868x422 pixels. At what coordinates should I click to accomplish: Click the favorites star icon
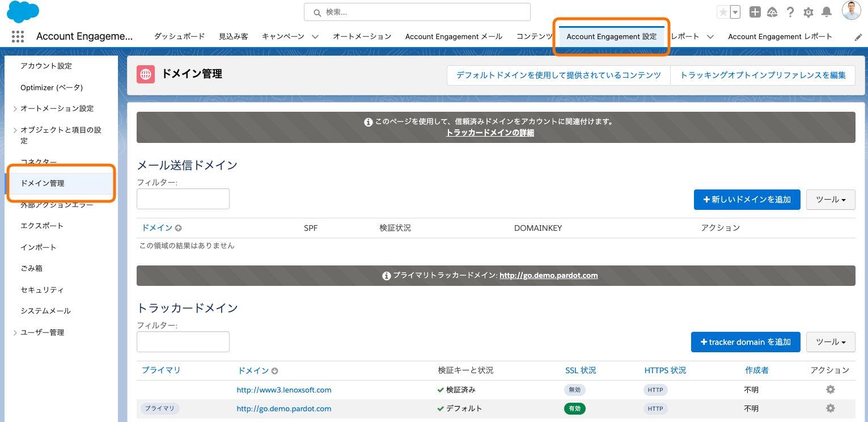[x=723, y=12]
